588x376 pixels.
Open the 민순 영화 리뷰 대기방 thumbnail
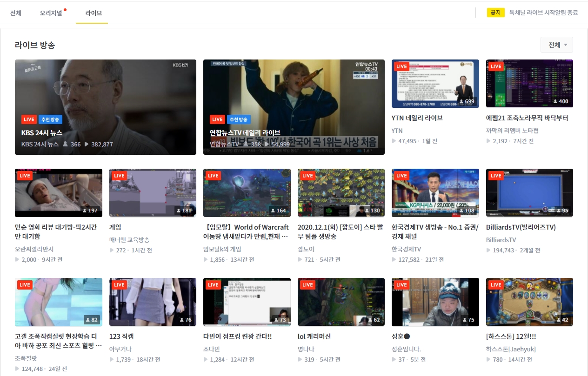(59, 193)
